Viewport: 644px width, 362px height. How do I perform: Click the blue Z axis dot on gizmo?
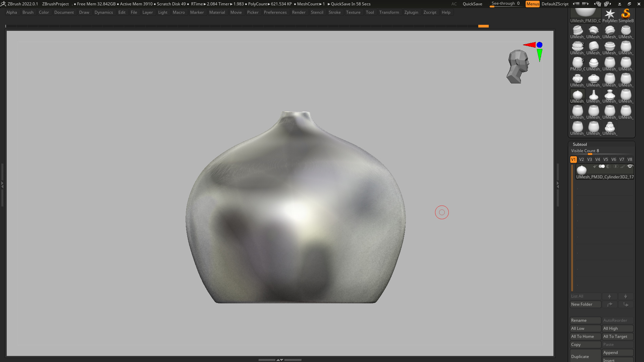(539, 45)
